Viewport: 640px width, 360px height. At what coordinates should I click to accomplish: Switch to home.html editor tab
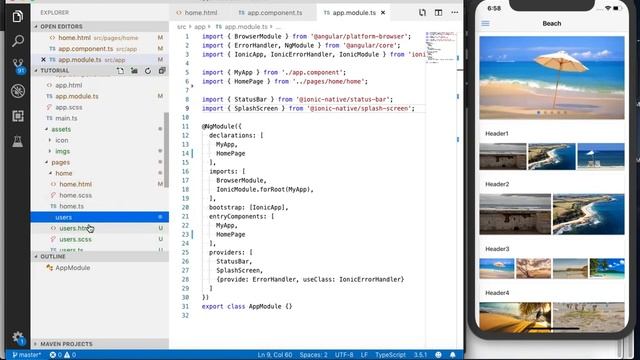tap(197, 13)
